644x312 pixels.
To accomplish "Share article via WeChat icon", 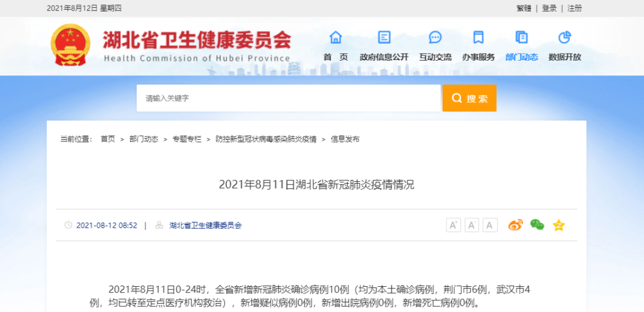I will (x=537, y=225).
